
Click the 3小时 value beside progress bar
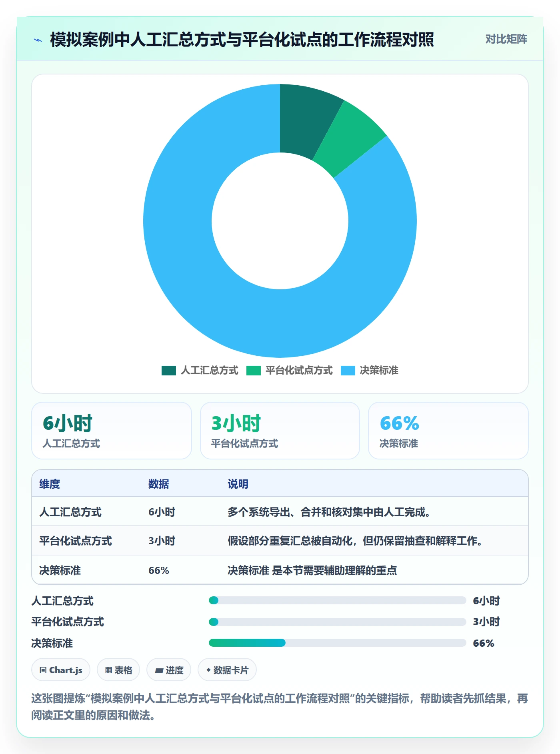point(486,622)
